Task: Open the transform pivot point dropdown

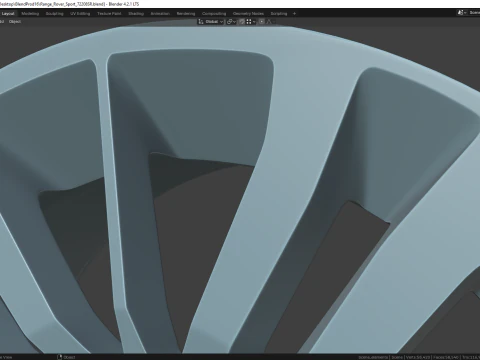Action: click(x=231, y=22)
